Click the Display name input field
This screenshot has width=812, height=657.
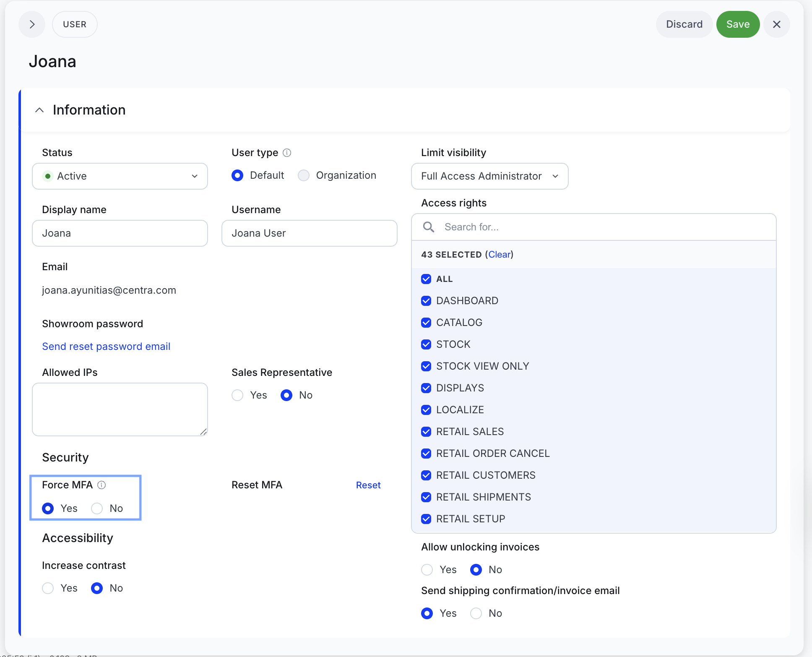pos(120,233)
